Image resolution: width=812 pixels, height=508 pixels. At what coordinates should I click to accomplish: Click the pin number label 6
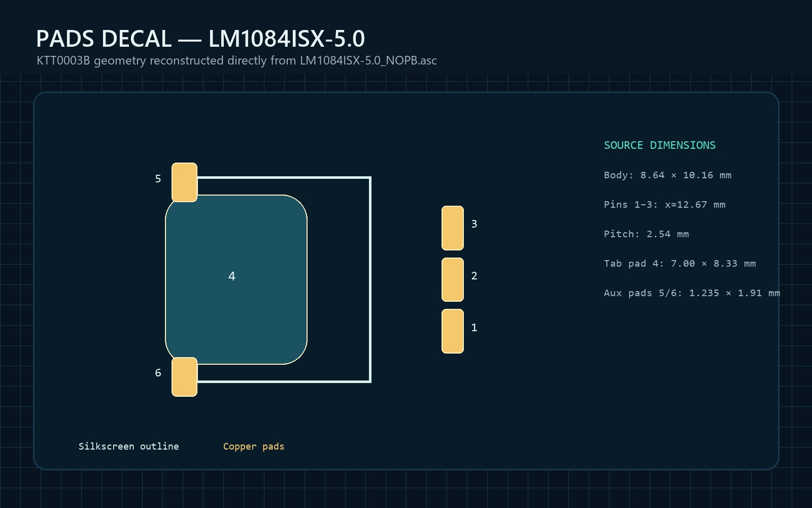[x=158, y=373]
